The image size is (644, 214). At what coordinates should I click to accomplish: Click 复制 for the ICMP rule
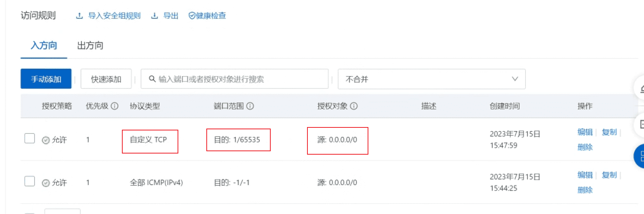point(609,175)
